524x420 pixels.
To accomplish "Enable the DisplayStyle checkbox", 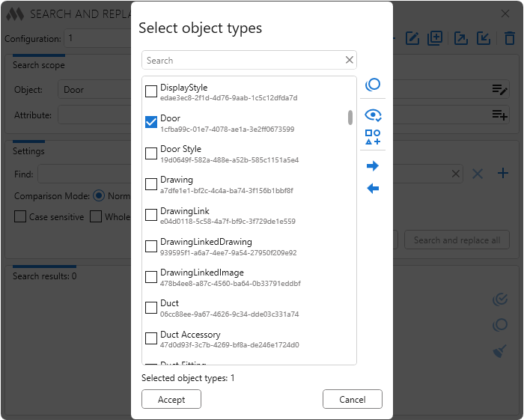I will pos(151,92).
